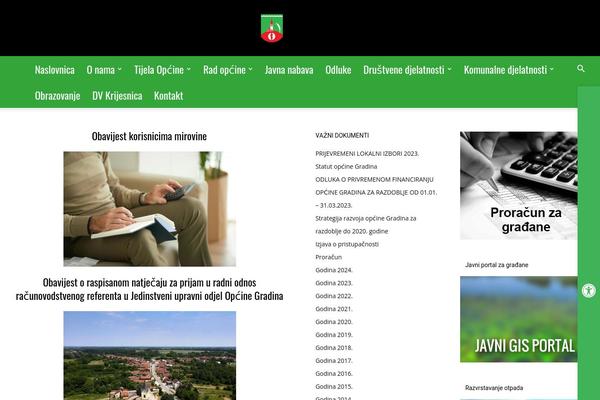600x400 pixels.
Task: Open the Proračun link
Action: click(x=329, y=257)
